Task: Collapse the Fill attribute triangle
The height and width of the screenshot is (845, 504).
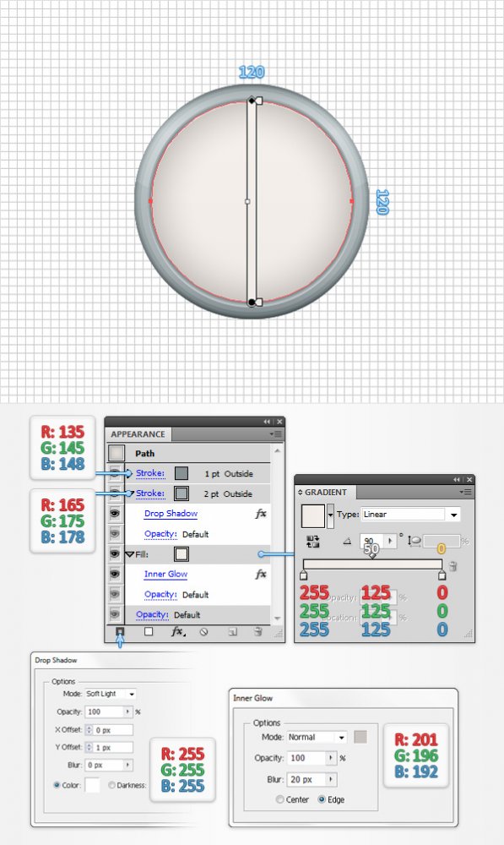Action: [129, 554]
